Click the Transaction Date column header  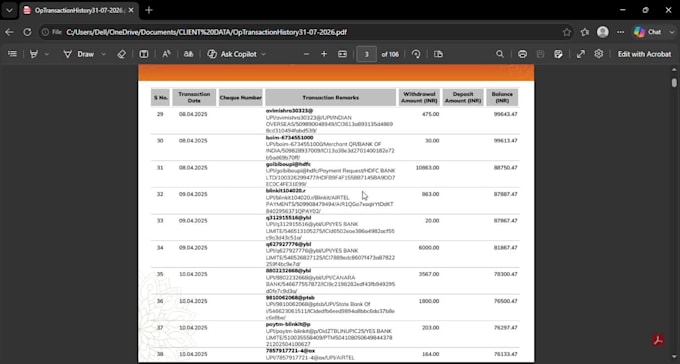coord(194,98)
